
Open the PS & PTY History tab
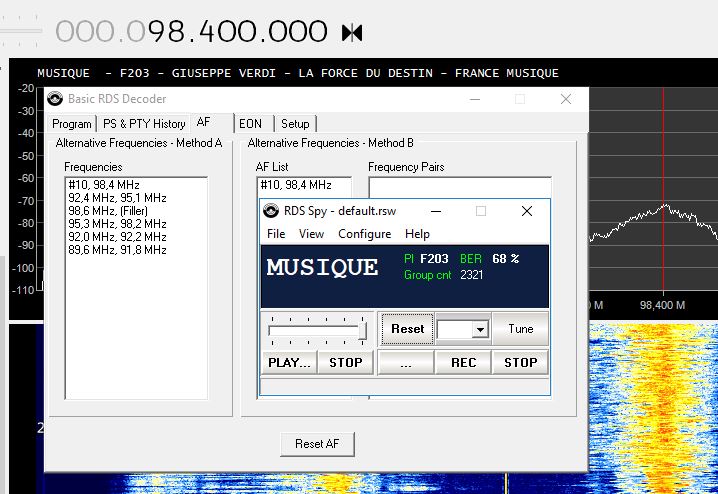point(144,124)
